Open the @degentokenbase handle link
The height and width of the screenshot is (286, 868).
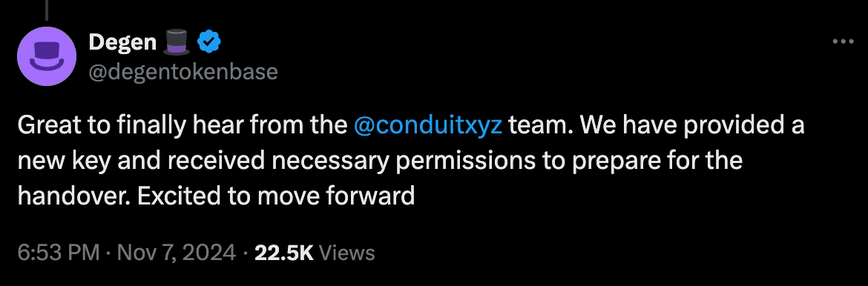[183, 71]
